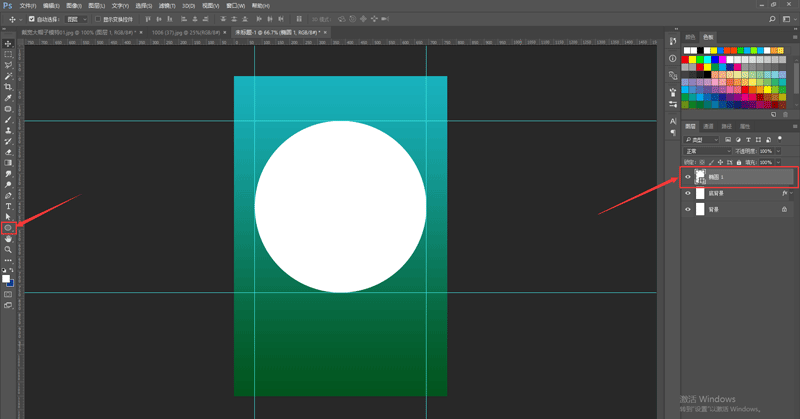The height and width of the screenshot is (419, 800).
Task: Toggle layer filtering on/off switch
Action: 780,138
